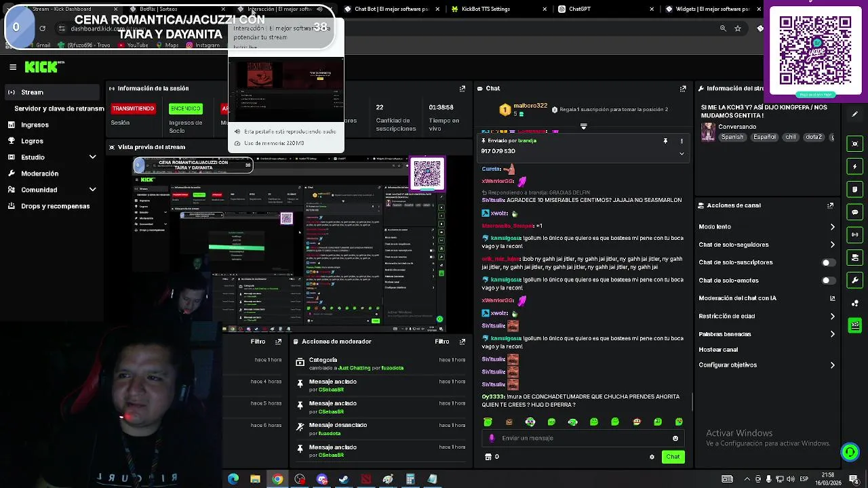The image size is (868, 488).
Task: Click the dota2 stream tag
Action: tap(814, 137)
